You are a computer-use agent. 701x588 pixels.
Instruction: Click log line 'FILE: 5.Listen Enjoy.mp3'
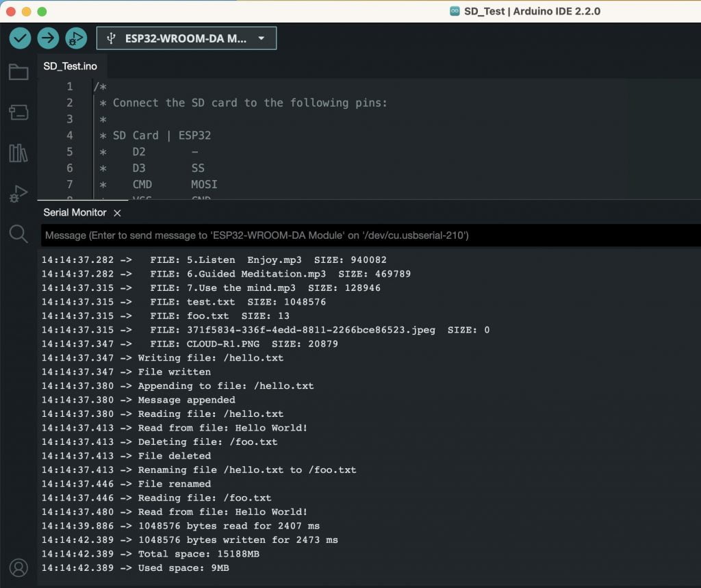pyautogui.click(x=214, y=260)
